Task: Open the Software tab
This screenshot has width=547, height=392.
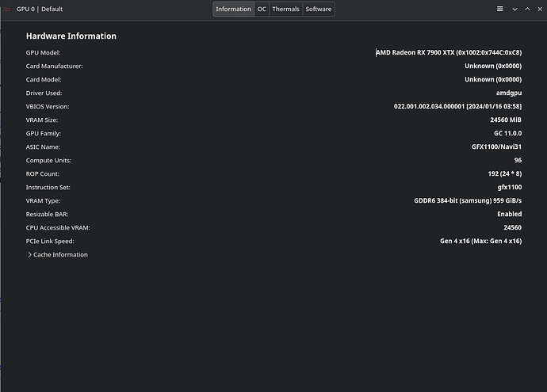Action: tap(319, 9)
